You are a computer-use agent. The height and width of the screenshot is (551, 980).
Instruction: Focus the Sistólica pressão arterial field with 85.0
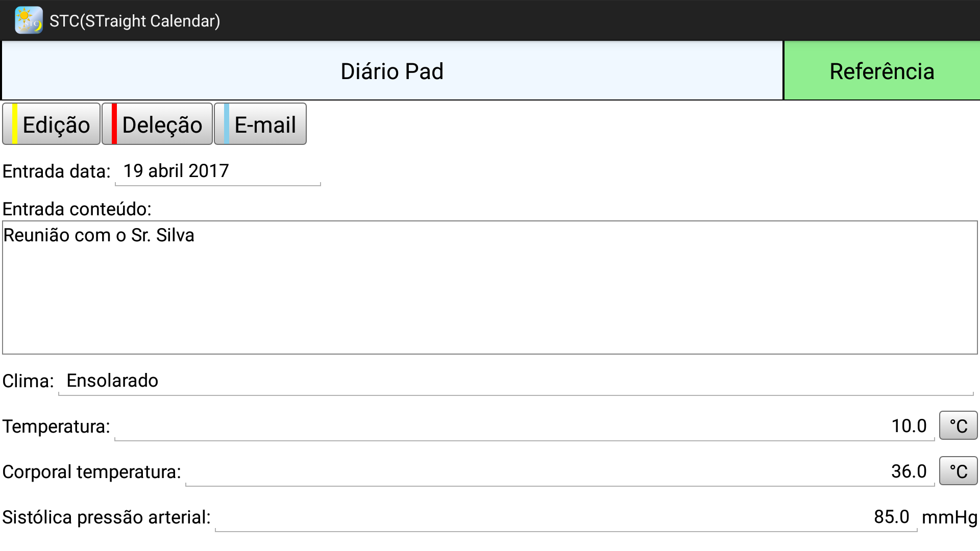[x=566, y=517]
